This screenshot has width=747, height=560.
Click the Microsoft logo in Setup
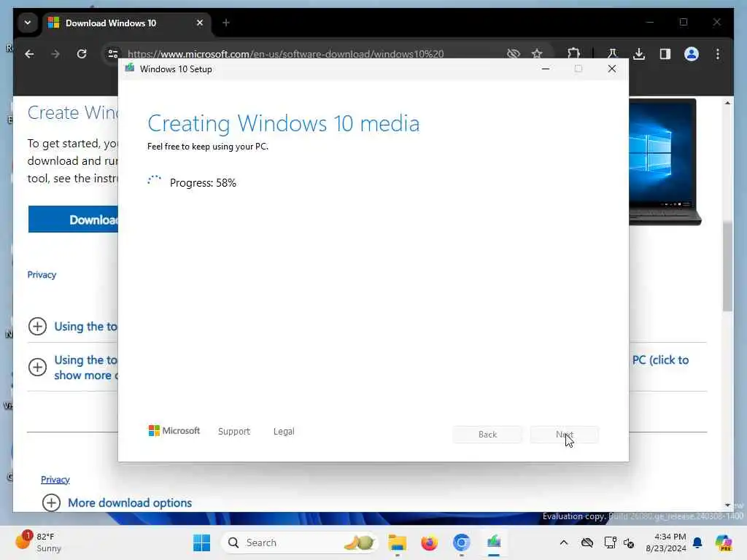coord(174,430)
